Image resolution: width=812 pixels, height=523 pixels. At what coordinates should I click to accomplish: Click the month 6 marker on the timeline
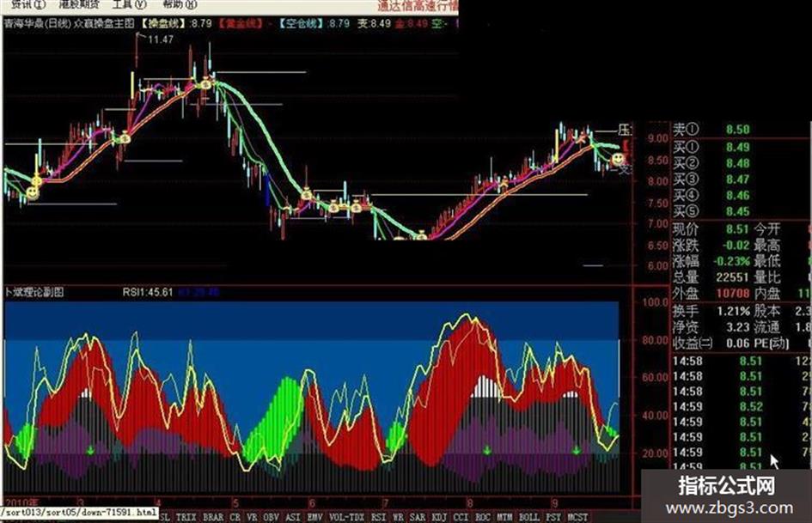point(312,502)
